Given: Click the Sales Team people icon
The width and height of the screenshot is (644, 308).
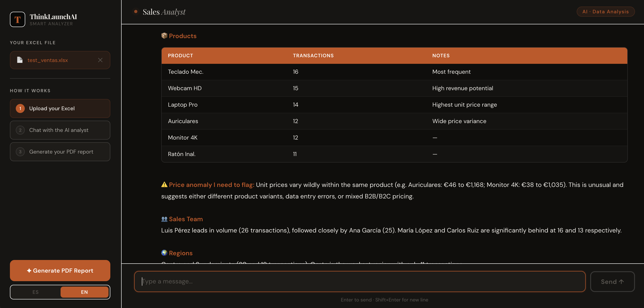Looking at the screenshot, I should pos(164,219).
